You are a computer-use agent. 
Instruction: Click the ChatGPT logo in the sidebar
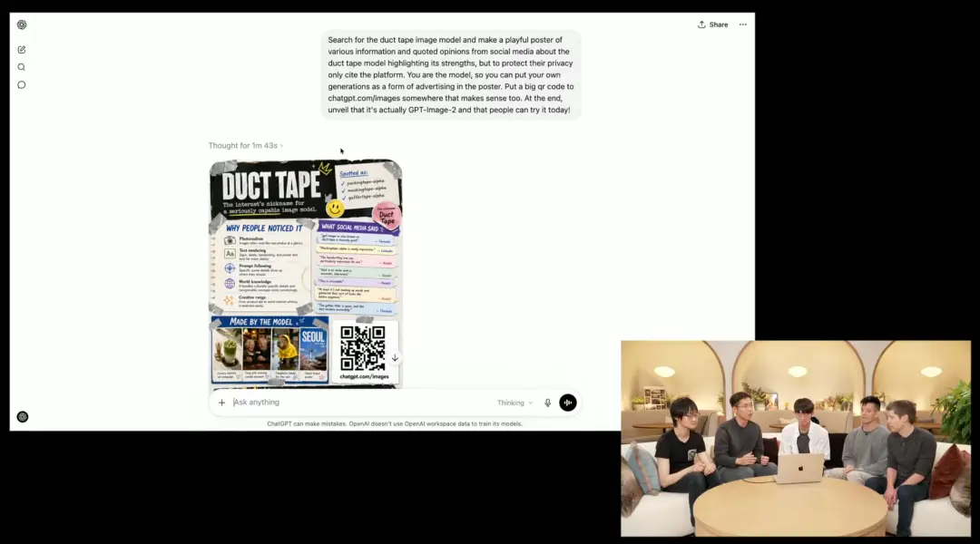(x=22, y=25)
